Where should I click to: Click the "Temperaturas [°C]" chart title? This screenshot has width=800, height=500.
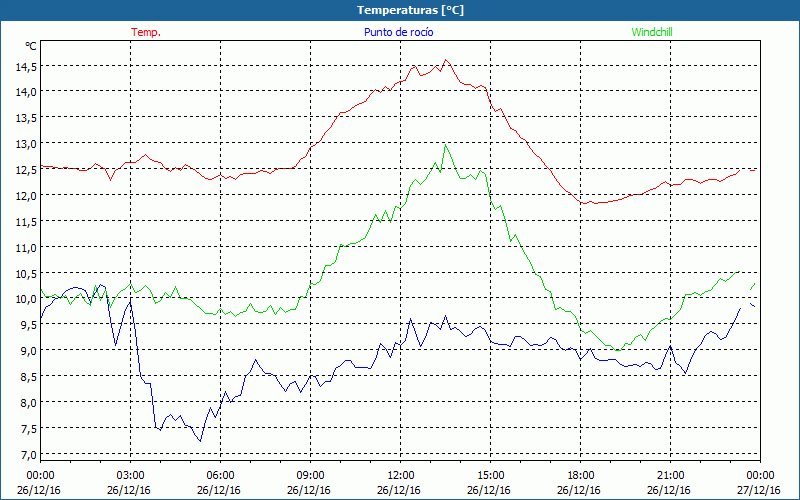tap(410, 10)
